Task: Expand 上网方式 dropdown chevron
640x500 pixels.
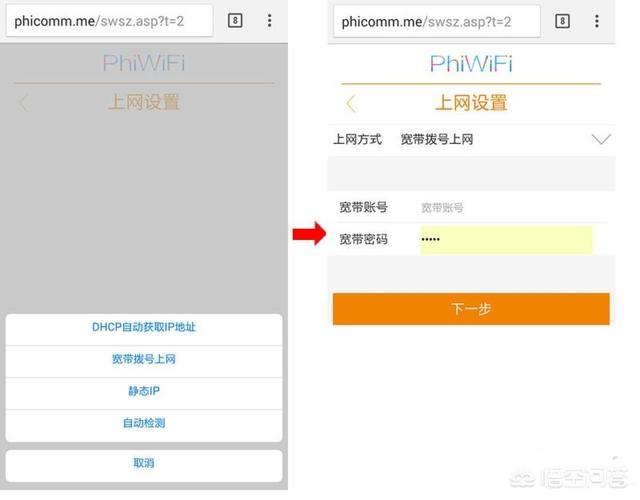Action: tap(601, 139)
